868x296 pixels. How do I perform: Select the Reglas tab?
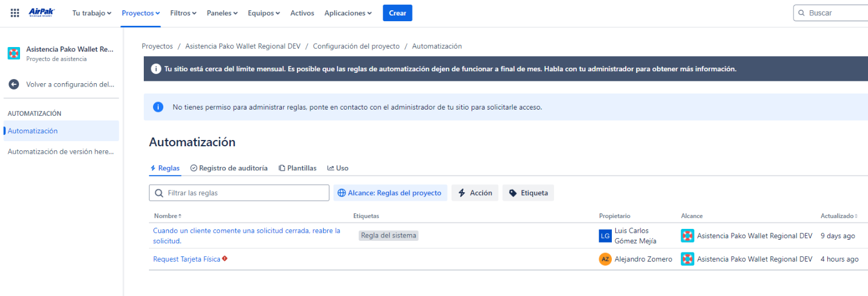click(x=165, y=168)
